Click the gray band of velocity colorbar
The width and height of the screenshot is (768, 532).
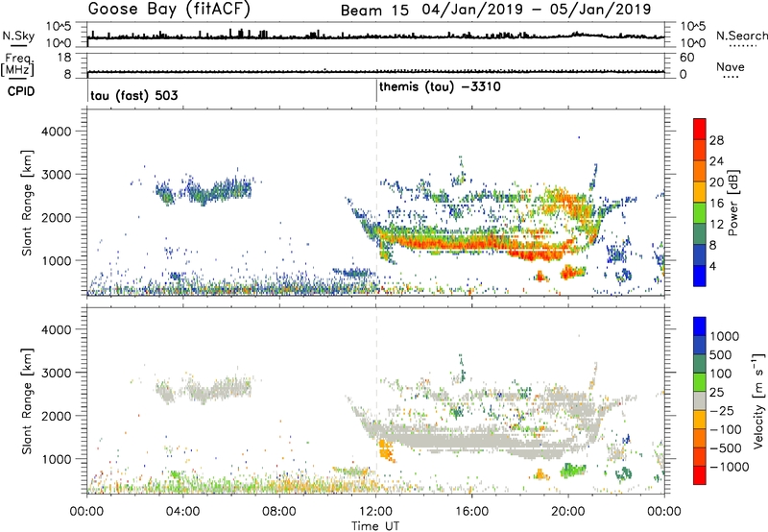700,400
